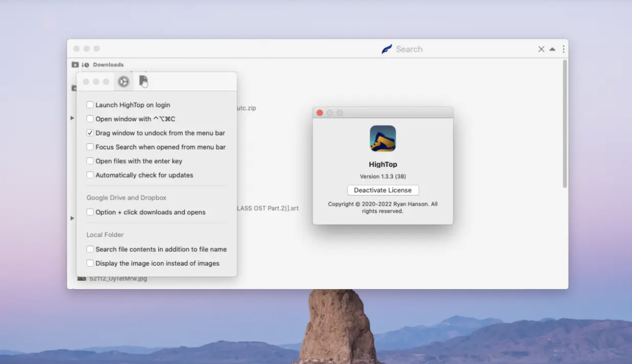Open the three-dot overflow menu
Image resolution: width=632 pixels, height=364 pixels.
click(x=563, y=49)
